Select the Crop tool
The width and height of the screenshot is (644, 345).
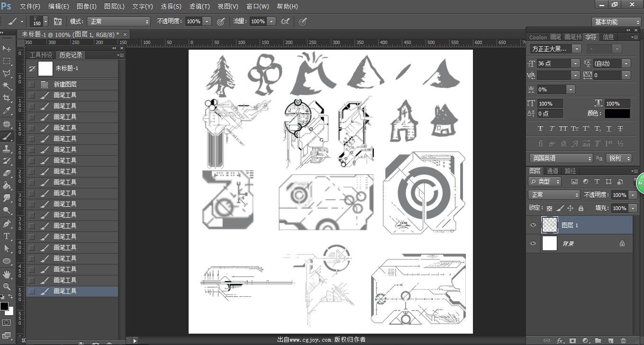coord(7,98)
